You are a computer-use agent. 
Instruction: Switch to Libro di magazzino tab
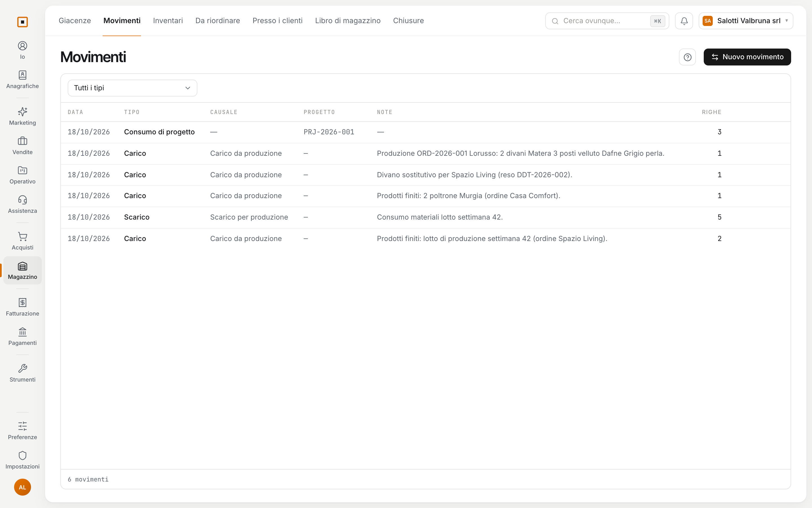pos(348,21)
